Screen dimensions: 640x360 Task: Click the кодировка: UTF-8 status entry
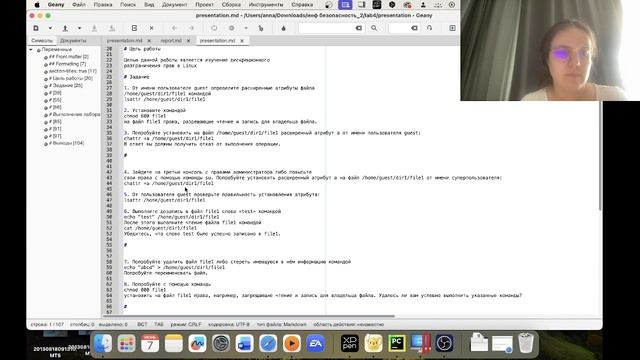coord(229,324)
